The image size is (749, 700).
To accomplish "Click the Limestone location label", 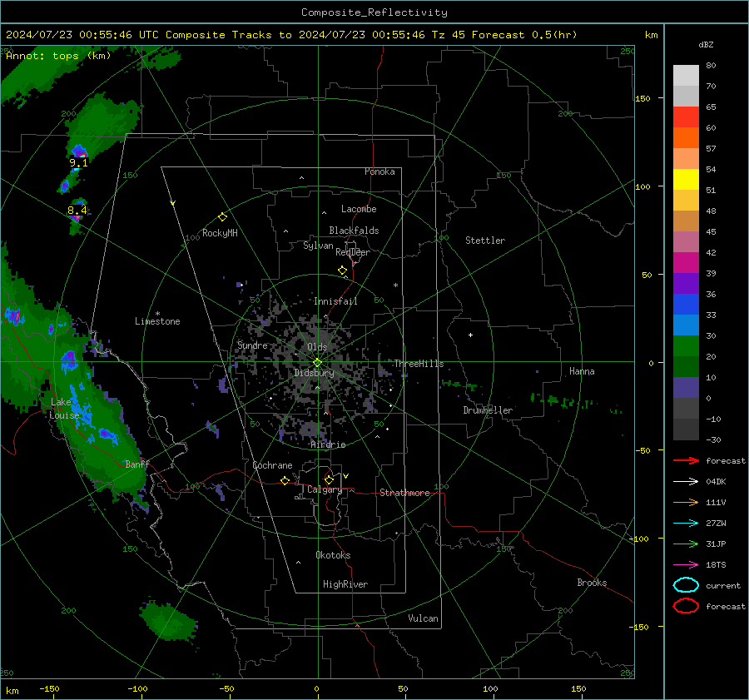I will 157,321.
